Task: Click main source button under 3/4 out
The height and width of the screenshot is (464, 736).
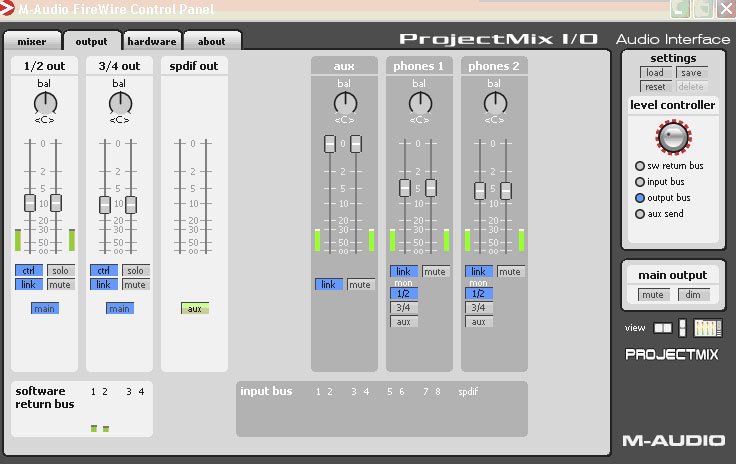Action: click(x=120, y=308)
